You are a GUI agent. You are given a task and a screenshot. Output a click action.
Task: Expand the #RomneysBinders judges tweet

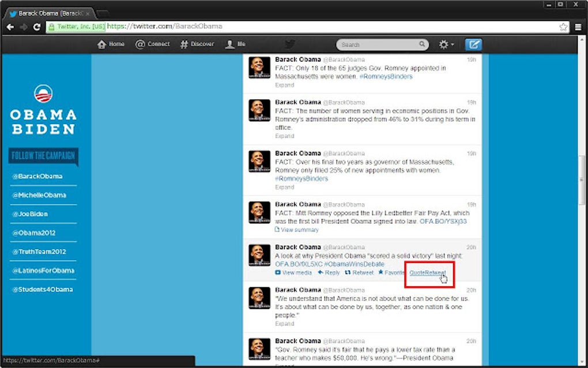tap(284, 85)
